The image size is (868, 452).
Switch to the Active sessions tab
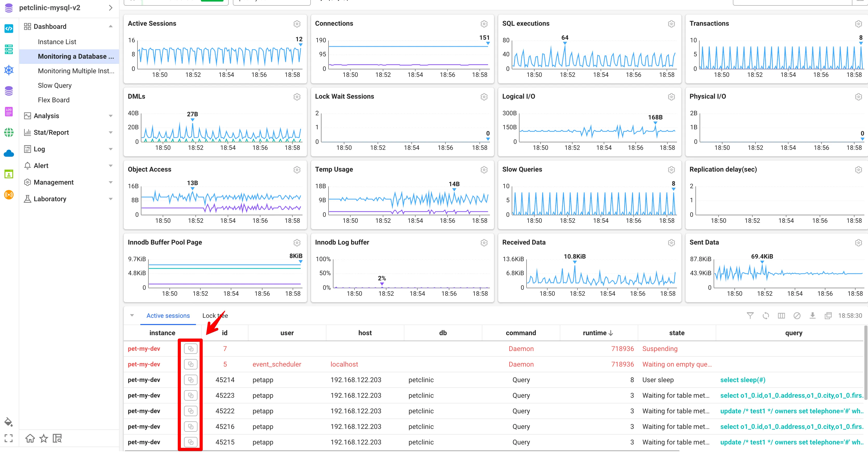pyautogui.click(x=168, y=316)
